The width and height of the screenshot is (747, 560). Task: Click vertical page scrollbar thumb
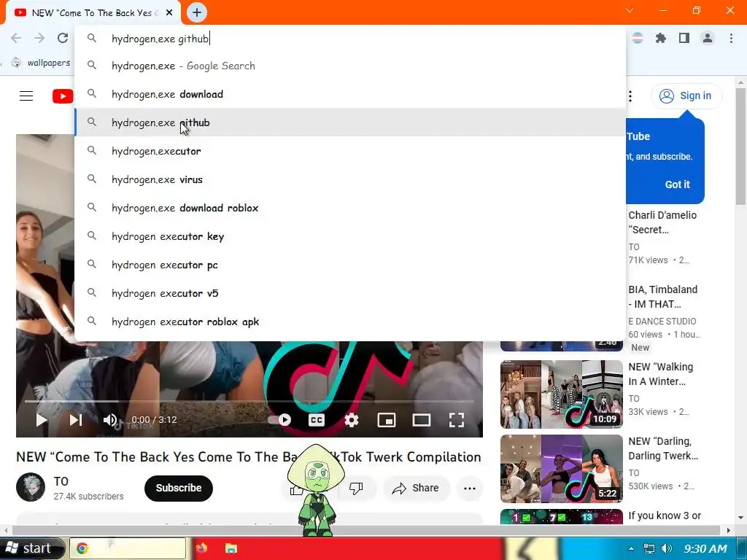coord(740,146)
